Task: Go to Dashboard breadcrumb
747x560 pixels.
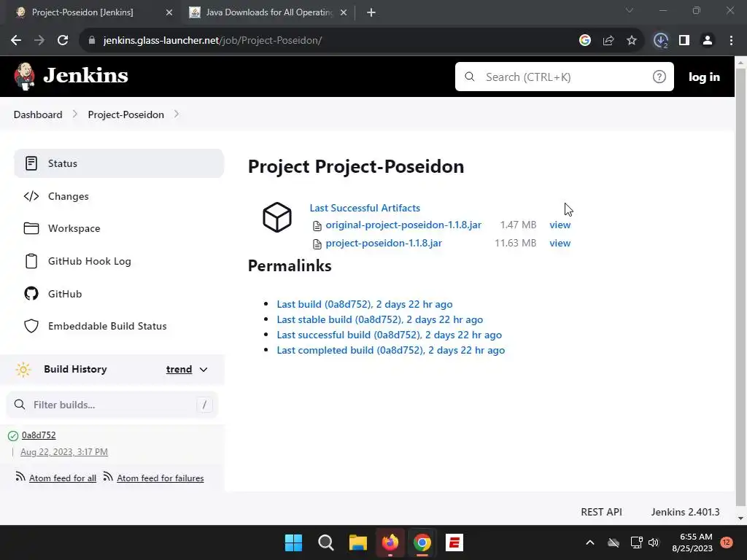Action: click(x=38, y=114)
